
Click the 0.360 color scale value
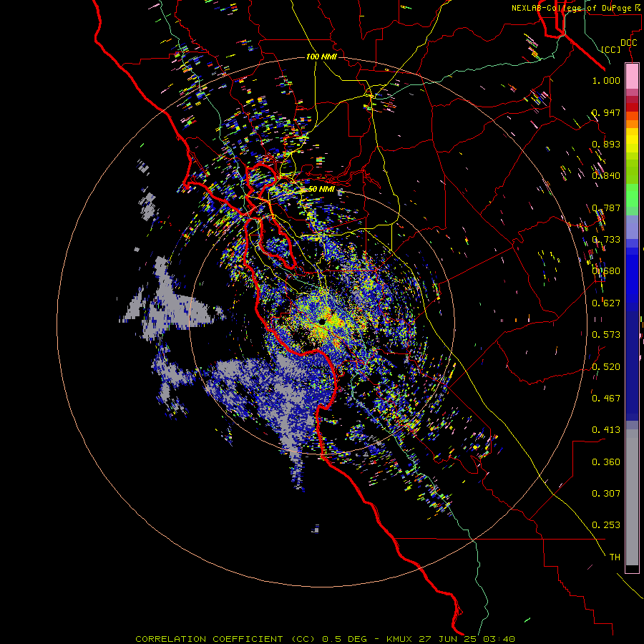(x=606, y=462)
